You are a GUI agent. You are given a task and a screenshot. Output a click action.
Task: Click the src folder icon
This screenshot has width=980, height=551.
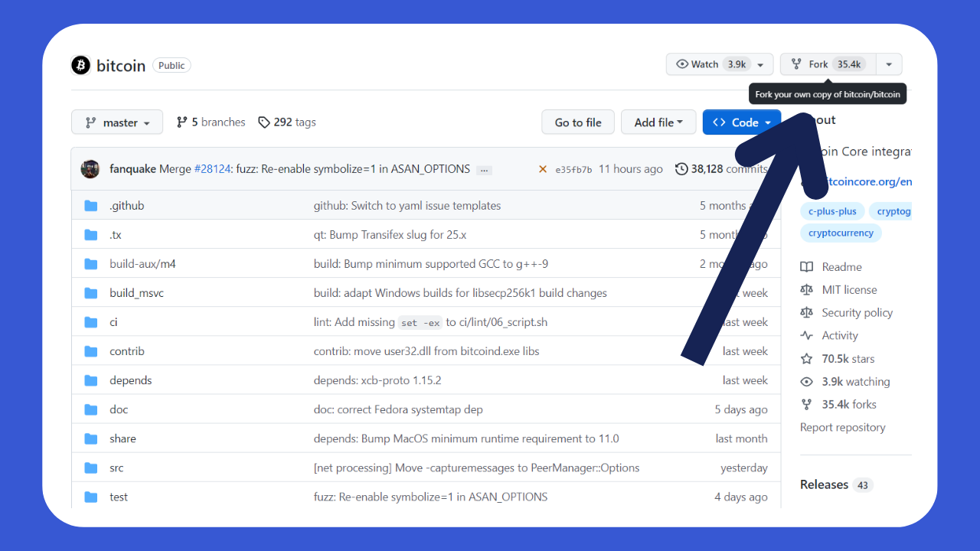tap(91, 468)
